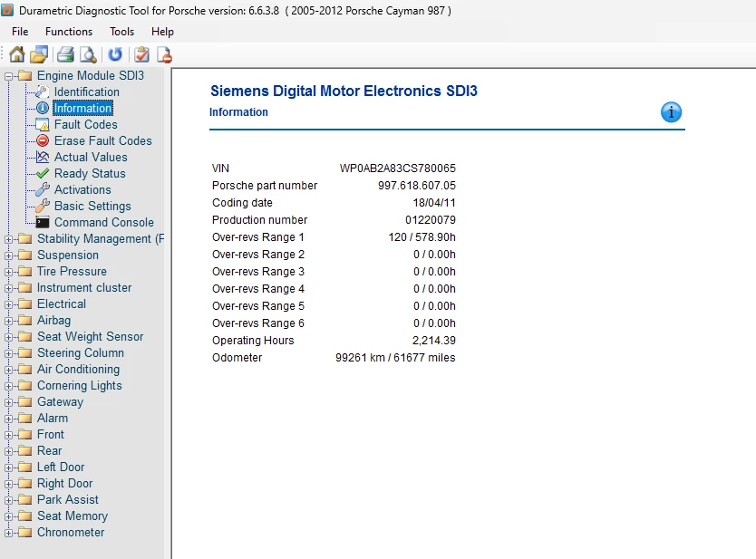Open the Tools menu
The width and height of the screenshot is (756, 559).
(x=122, y=32)
